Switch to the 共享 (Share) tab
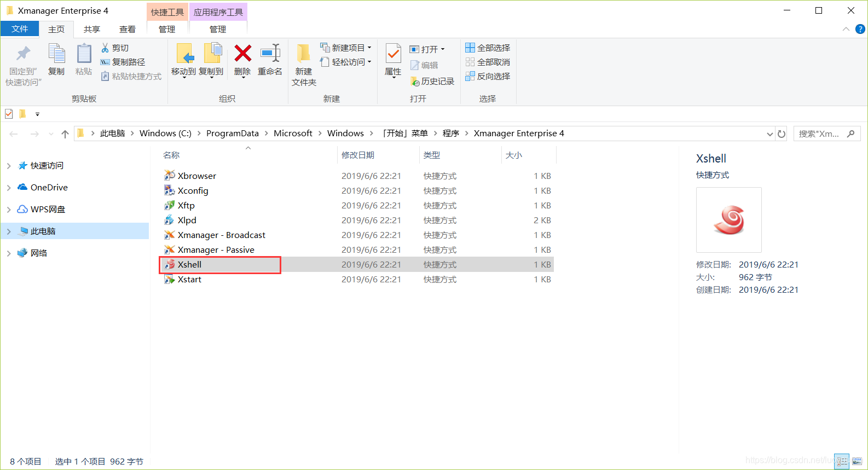 click(x=92, y=30)
